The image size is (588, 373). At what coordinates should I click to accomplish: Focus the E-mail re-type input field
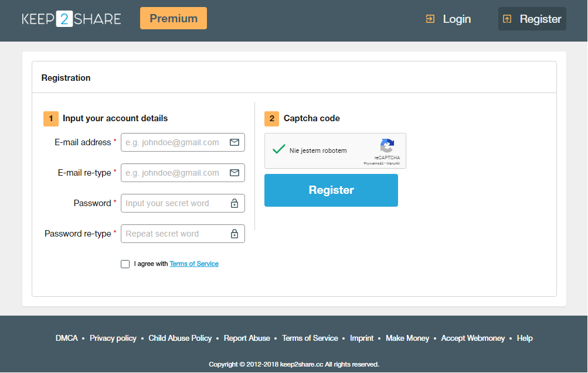pos(183,173)
